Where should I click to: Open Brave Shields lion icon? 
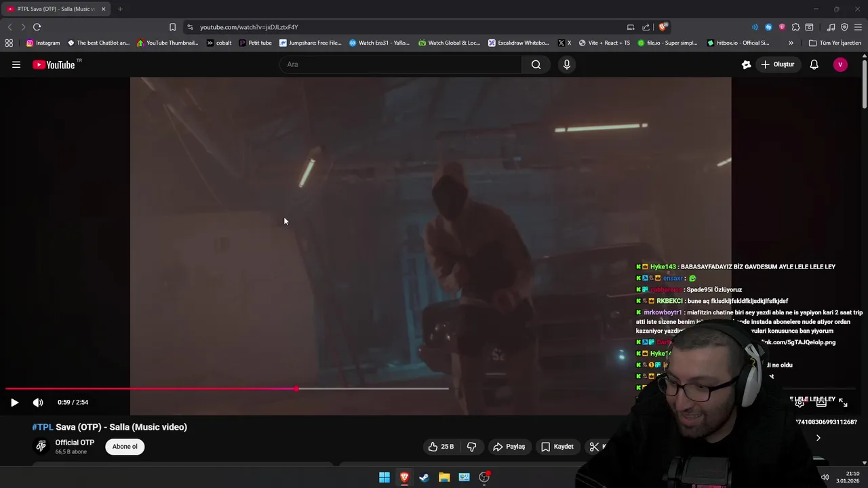tap(663, 27)
